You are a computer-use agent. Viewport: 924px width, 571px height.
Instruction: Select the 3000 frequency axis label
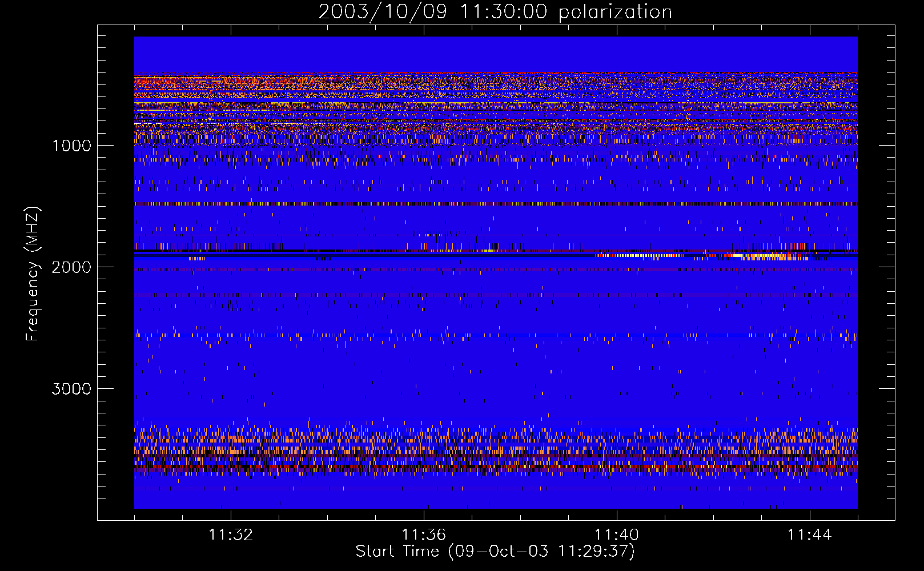(x=71, y=389)
